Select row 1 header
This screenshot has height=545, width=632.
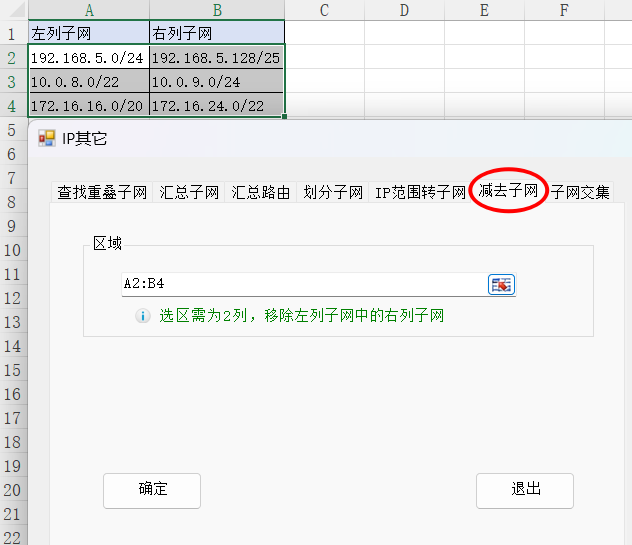click(x=13, y=33)
